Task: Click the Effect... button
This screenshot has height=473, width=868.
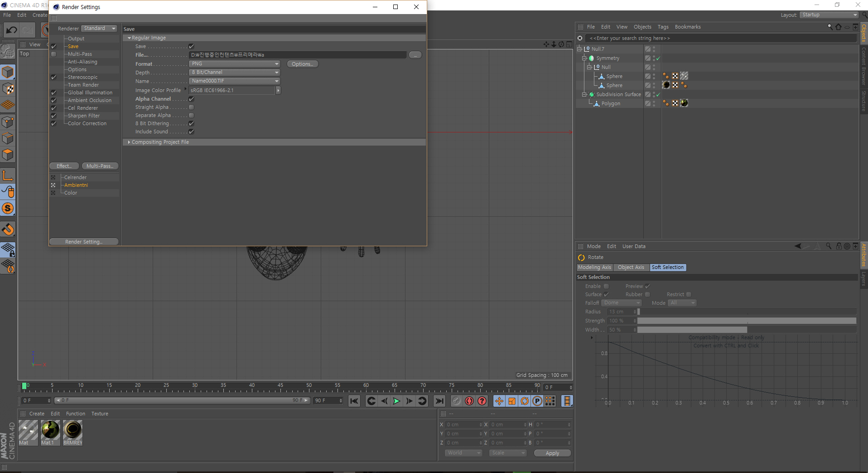Action: point(64,166)
